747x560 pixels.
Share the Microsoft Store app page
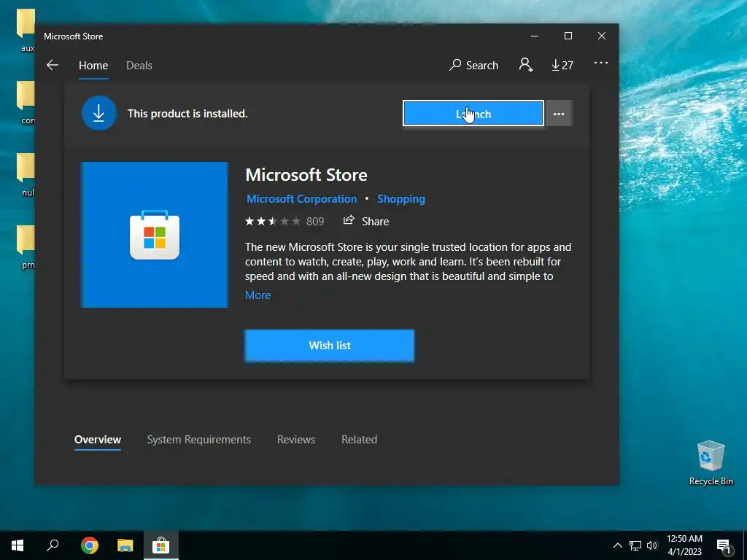pos(366,222)
